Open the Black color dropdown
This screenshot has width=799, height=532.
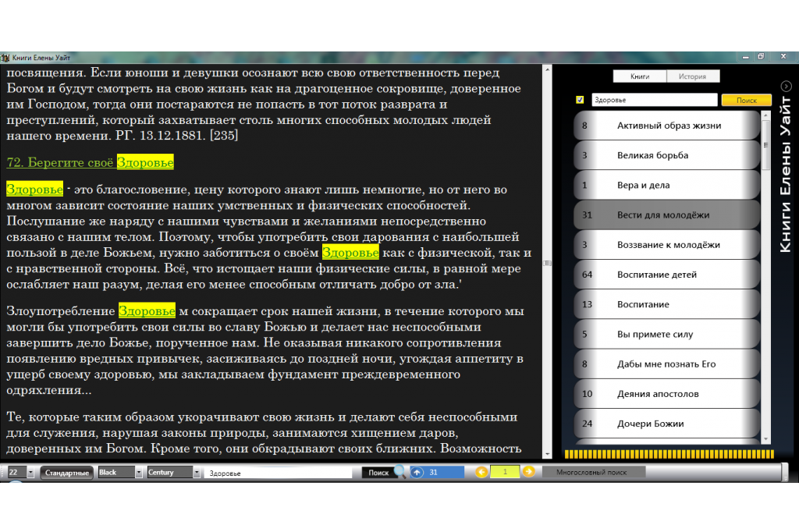pos(140,473)
